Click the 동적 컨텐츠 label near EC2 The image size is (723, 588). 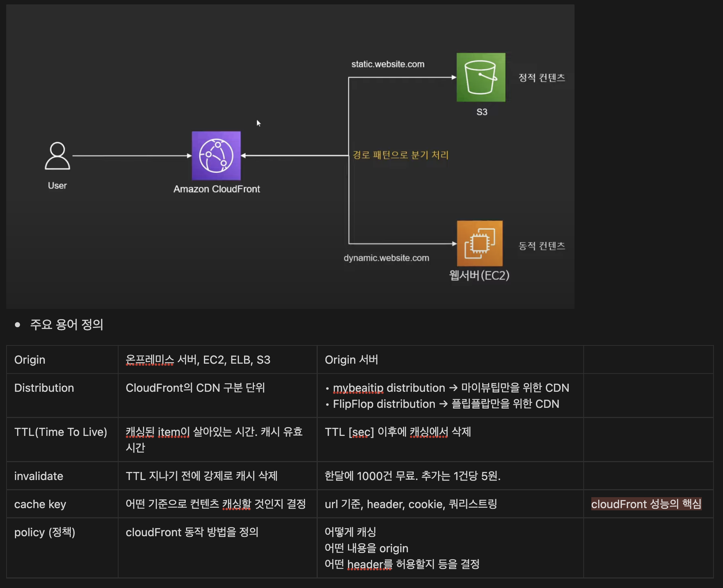point(541,246)
